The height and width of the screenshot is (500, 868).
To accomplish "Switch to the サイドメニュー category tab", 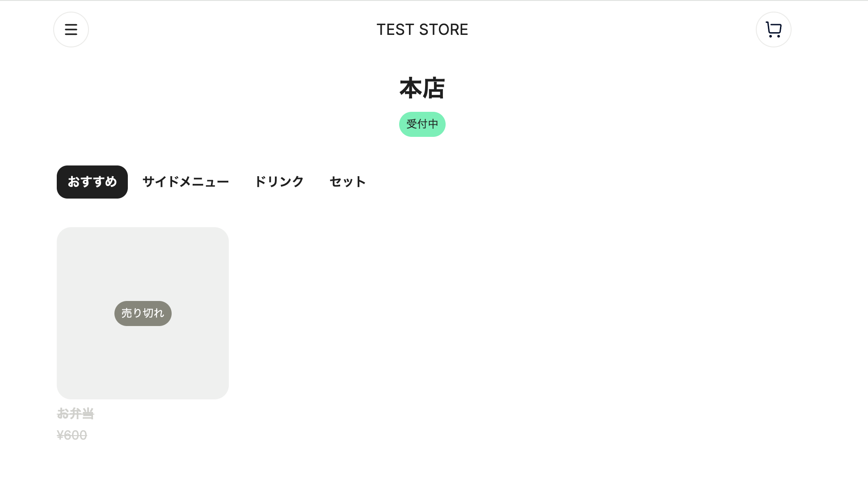I will [185, 182].
